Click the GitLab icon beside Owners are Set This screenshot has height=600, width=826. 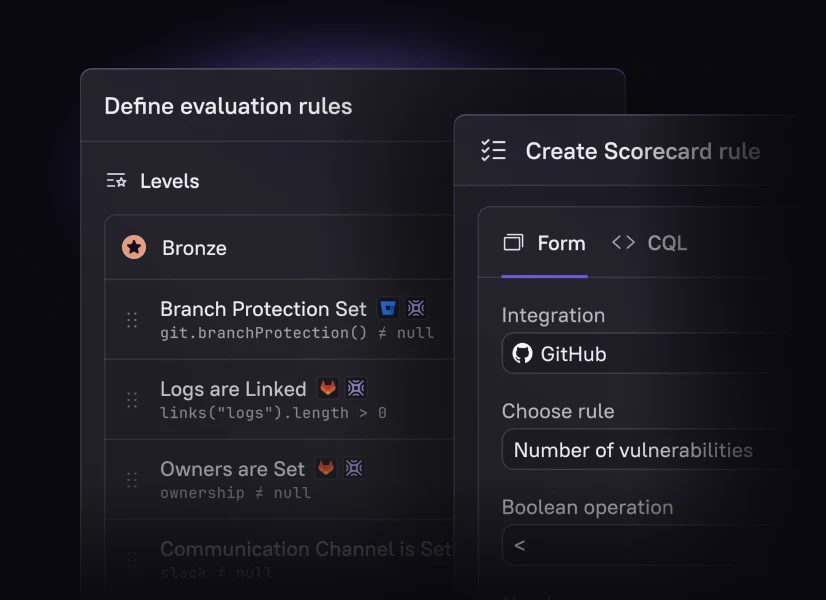[326, 468]
